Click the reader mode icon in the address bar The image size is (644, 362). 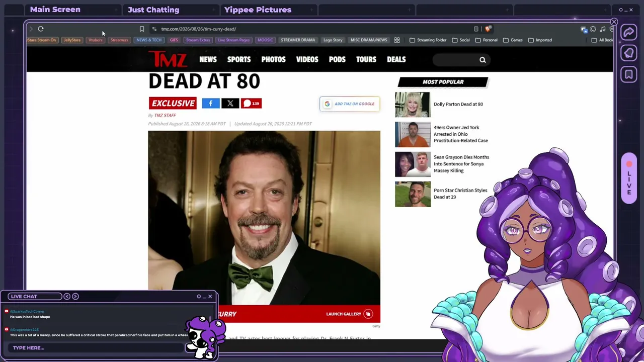click(x=476, y=29)
